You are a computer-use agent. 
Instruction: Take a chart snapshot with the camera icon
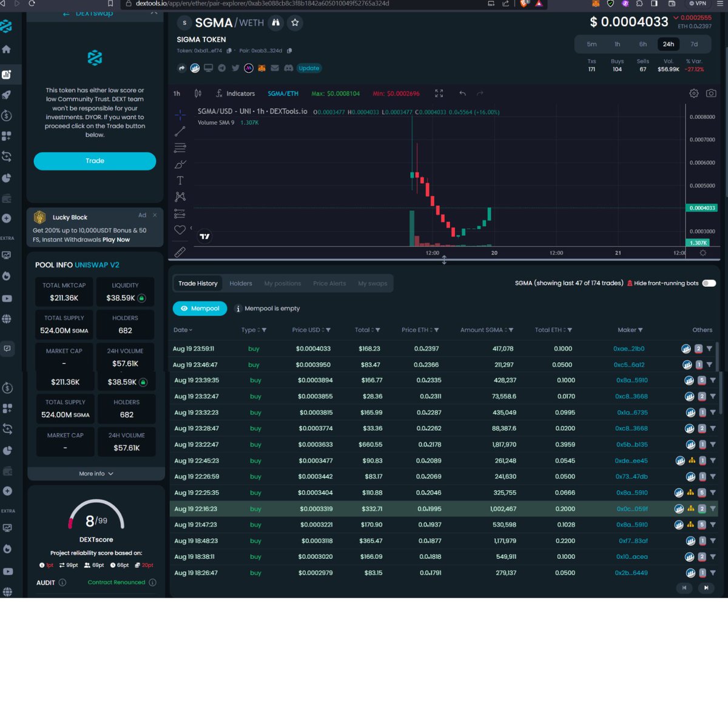tap(710, 93)
